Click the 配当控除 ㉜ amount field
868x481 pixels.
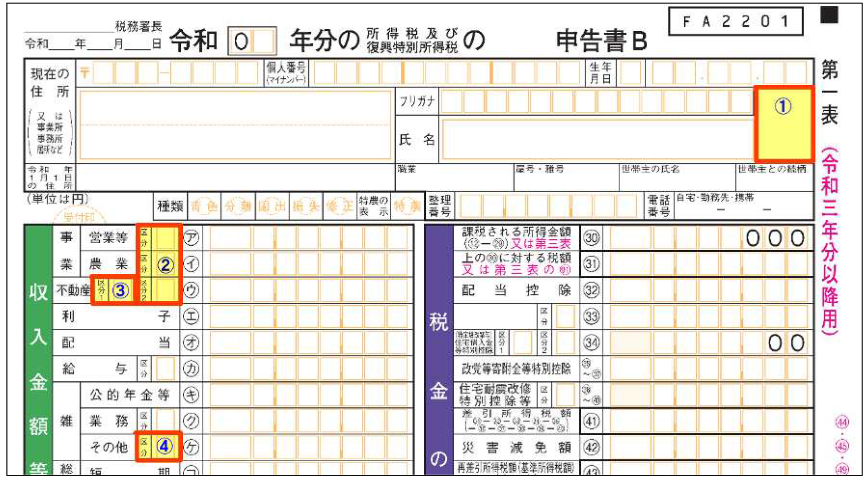coord(708,290)
